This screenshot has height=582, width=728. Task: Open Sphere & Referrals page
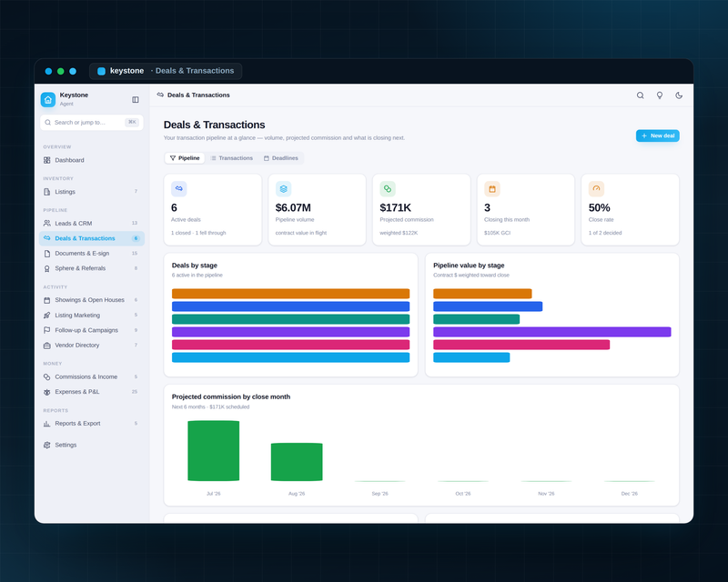(x=92, y=268)
